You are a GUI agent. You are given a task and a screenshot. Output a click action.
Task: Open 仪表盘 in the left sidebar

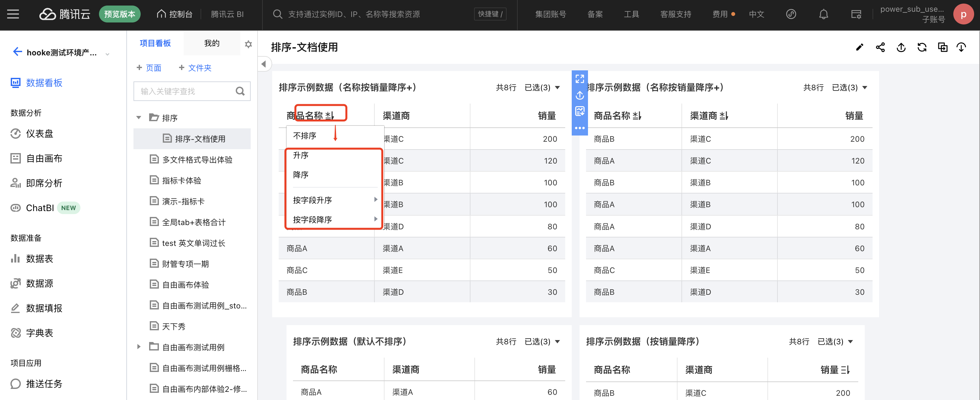(x=39, y=134)
